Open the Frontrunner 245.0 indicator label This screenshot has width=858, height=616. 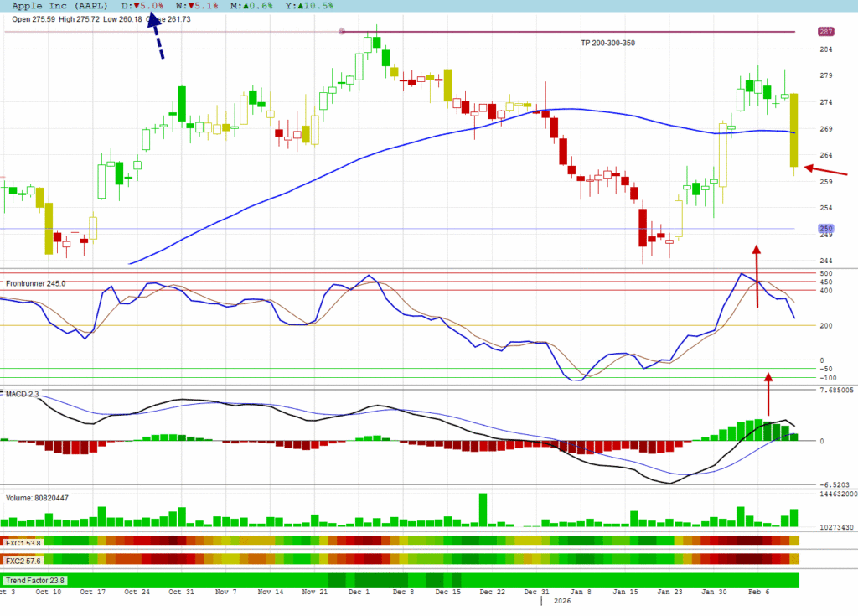[x=35, y=284]
